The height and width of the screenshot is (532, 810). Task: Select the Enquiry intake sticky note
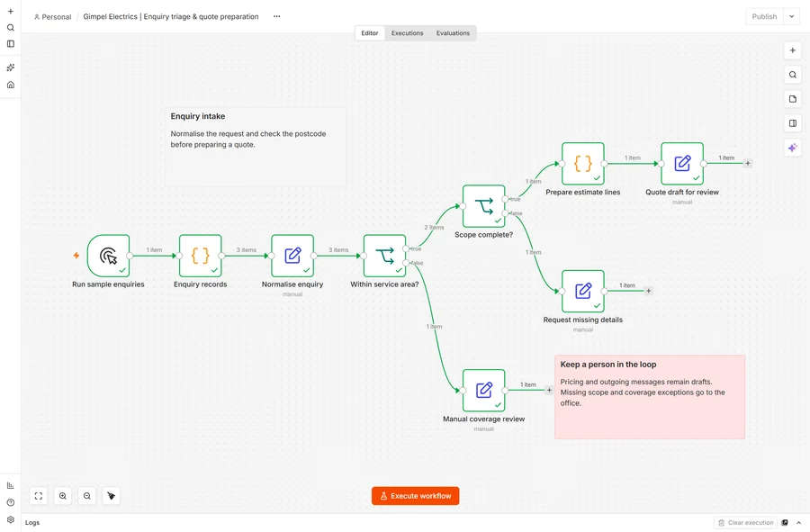pos(256,146)
